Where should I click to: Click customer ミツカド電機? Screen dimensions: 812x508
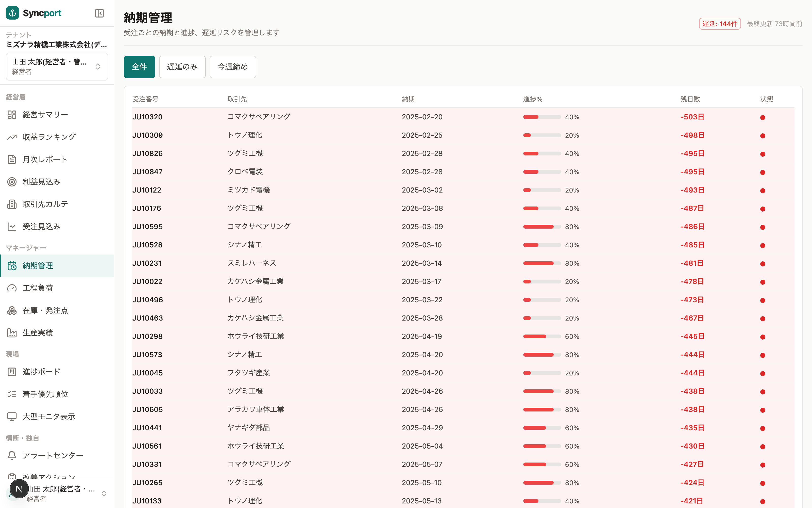tap(248, 190)
